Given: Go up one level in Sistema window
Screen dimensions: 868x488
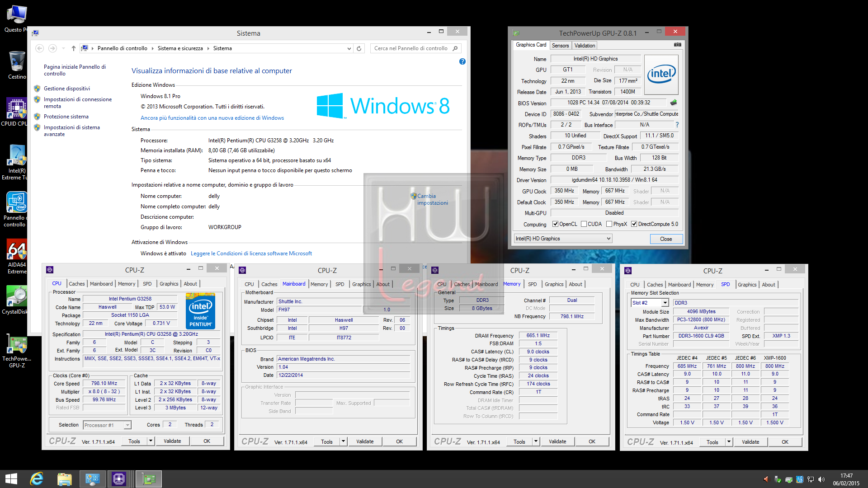Looking at the screenshot, I should tap(73, 48).
